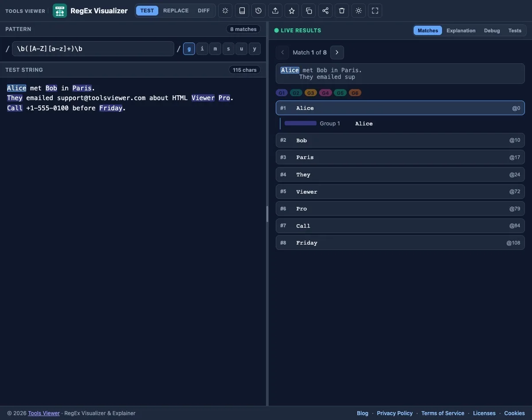Expand match #6 Pro row
This screenshot has width=532, height=420.
click(400, 209)
